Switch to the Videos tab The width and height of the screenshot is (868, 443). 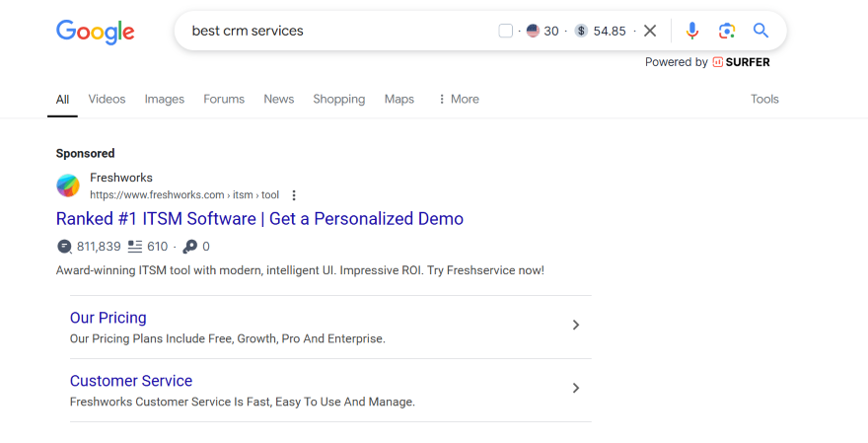click(x=107, y=99)
